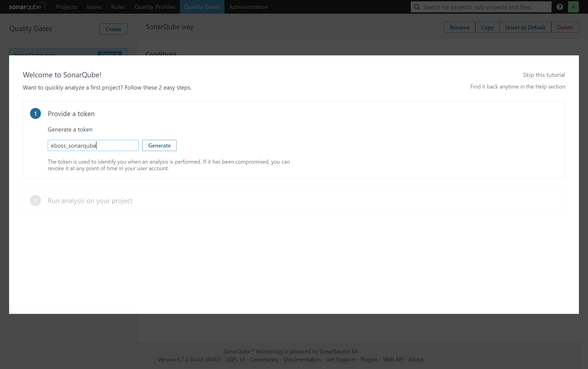Click the Copy button

tap(487, 27)
